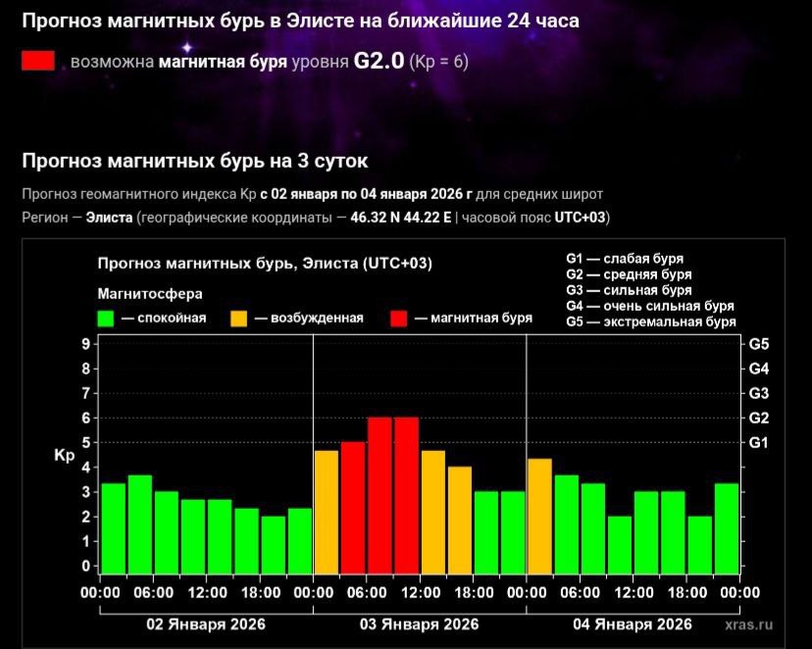Click the red storm indicator beside the G2.0 forecast

[38, 61]
